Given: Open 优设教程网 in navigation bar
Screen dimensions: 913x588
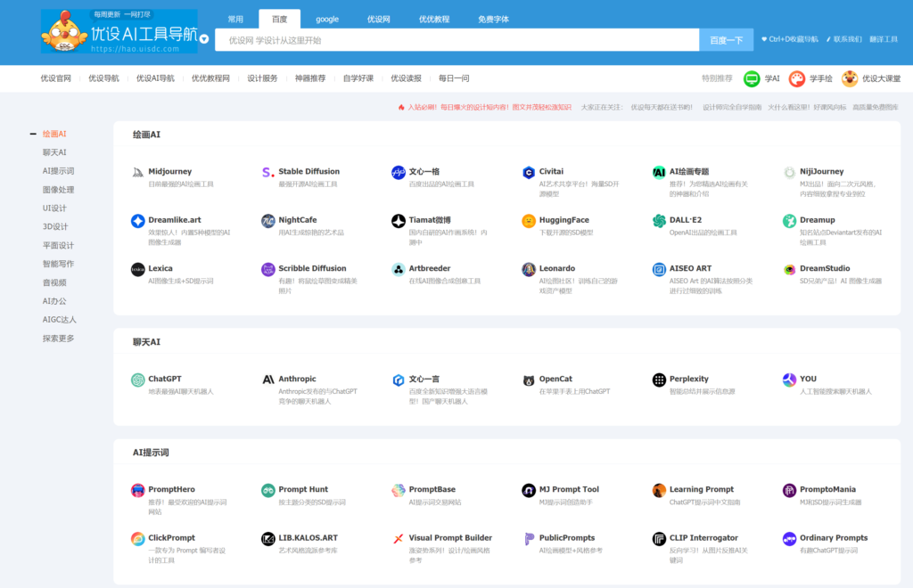Looking at the screenshot, I should click(210, 78).
